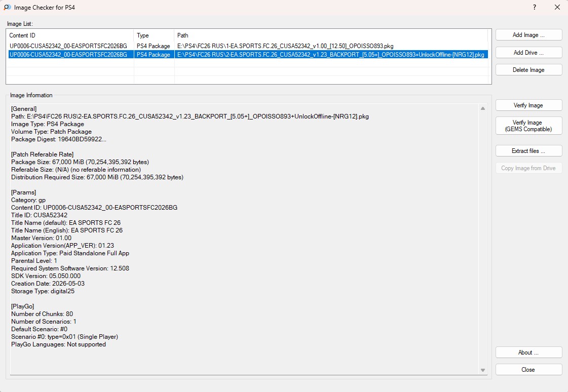568x392 pixels.
Task: Click Scenario #0 Single Player line
Action: coord(64,337)
